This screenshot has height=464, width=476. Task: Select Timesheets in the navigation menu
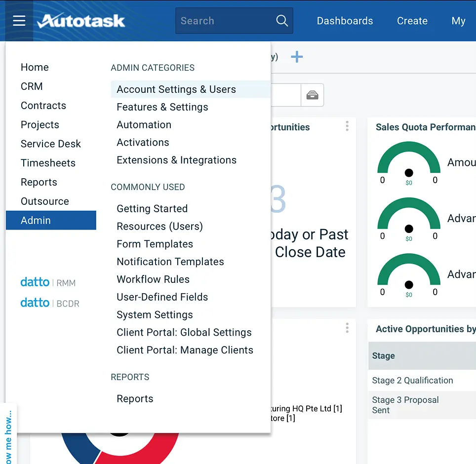(x=48, y=163)
